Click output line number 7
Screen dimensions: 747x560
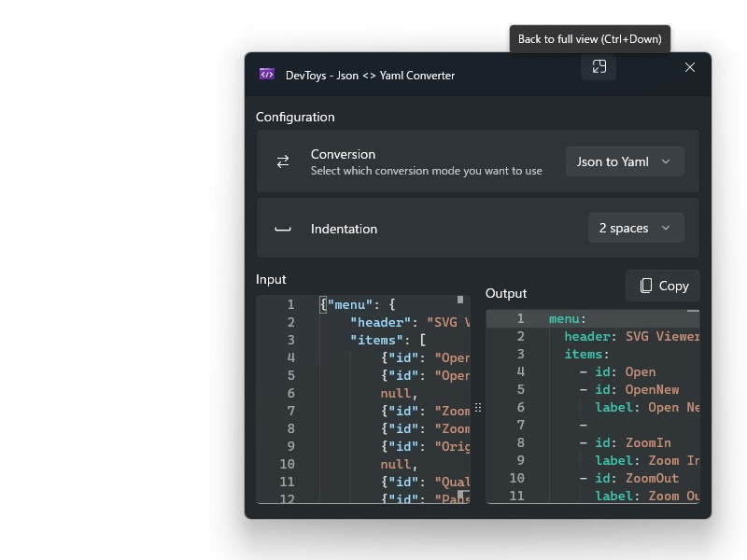[x=520, y=426]
